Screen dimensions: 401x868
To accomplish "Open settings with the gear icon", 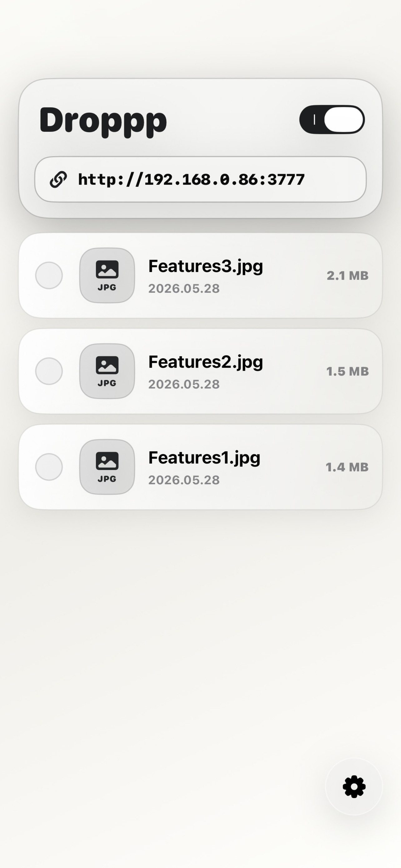I will point(354,786).
